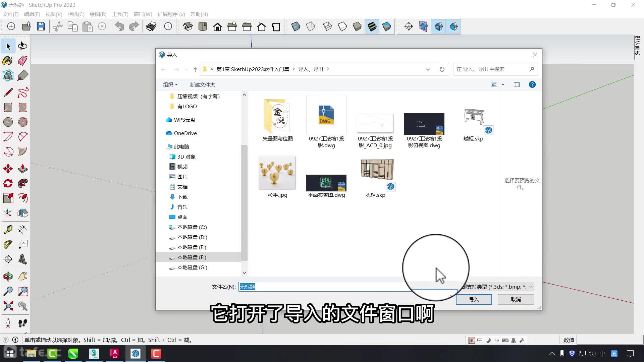Open the 工具(T) menu

coord(120,14)
